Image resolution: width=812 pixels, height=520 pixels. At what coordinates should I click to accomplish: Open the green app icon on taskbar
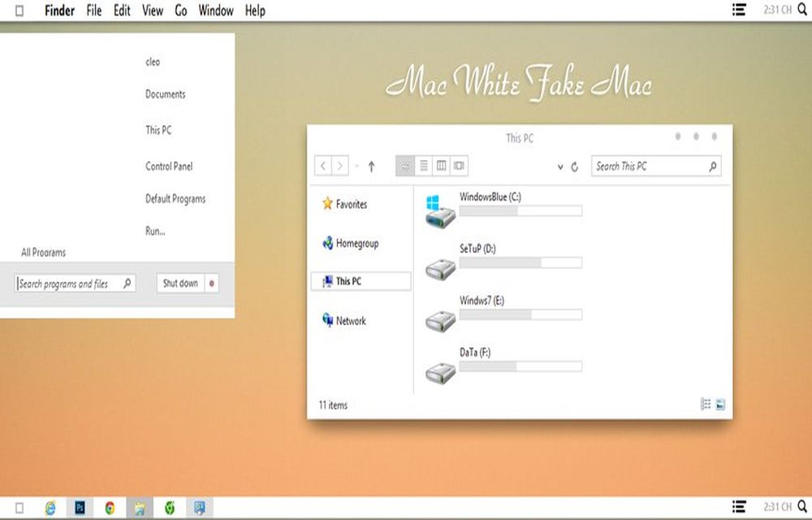(x=170, y=508)
